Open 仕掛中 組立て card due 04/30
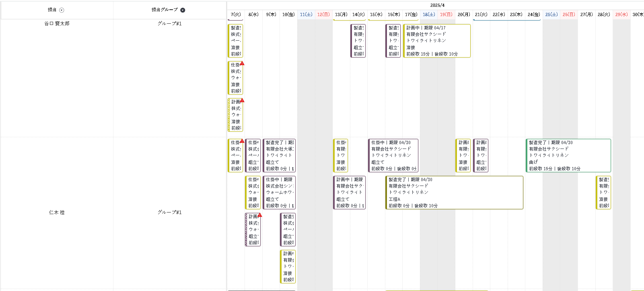The image size is (644, 291). (x=393, y=155)
